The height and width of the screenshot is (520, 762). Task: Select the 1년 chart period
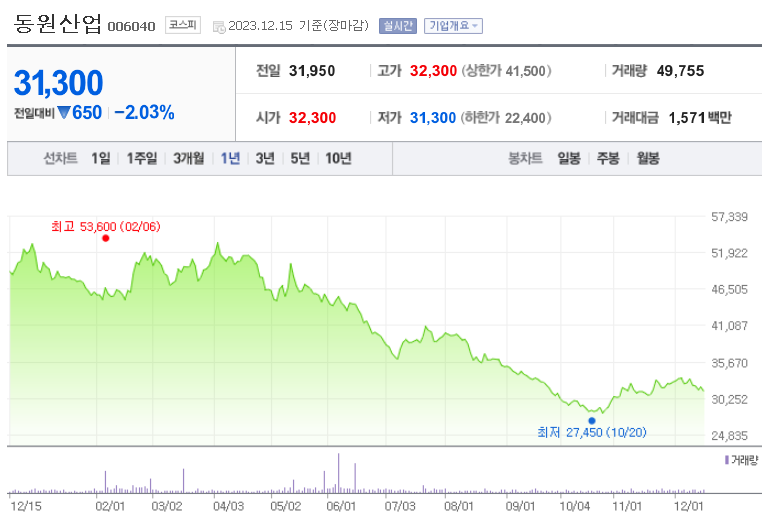[230, 158]
